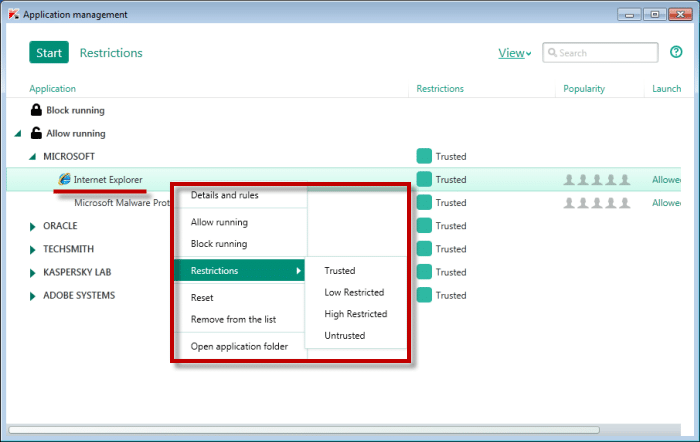
Task: Click popularity user icons for Internet Explorer
Action: pos(597,179)
